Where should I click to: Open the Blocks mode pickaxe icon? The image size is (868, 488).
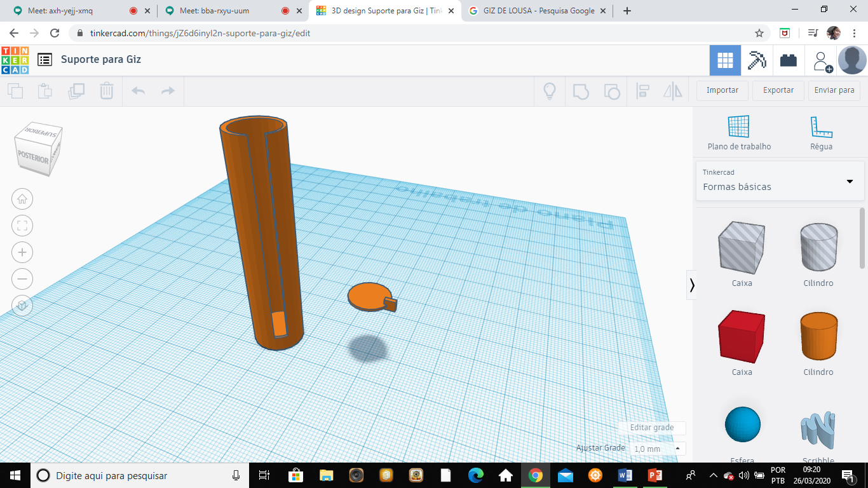tap(757, 60)
